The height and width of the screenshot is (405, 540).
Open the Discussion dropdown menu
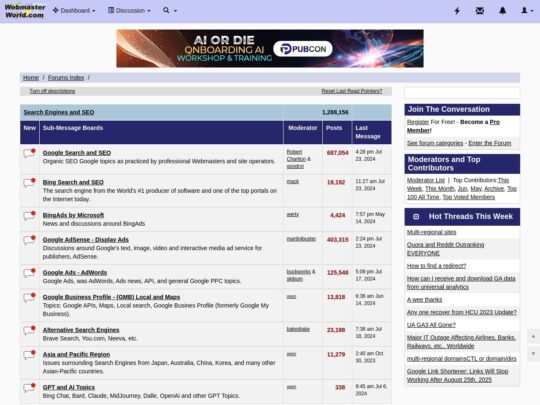click(129, 11)
